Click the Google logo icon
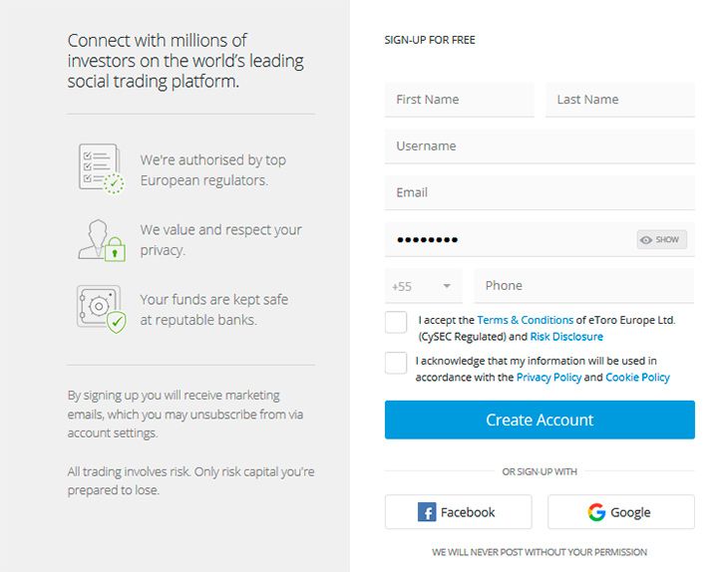728x572 pixels. click(x=596, y=512)
